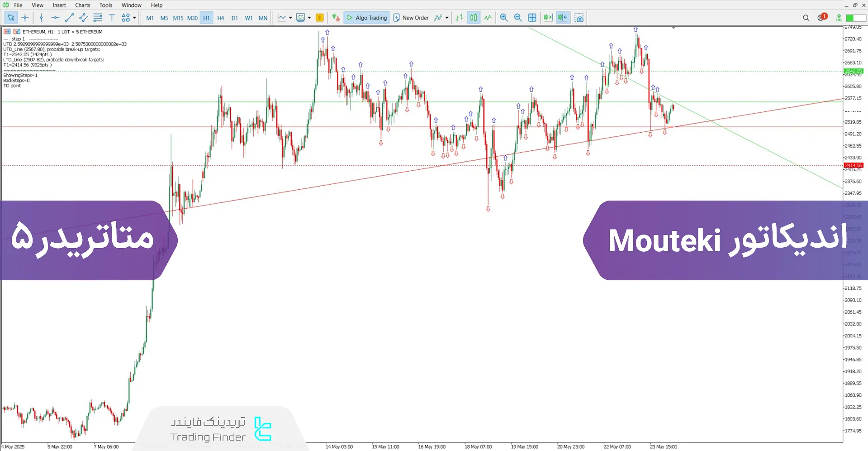The width and height of the screenshot is (868, 451).
Task: Open the tile windows grid icon
Action: click(x=532, y=18)
